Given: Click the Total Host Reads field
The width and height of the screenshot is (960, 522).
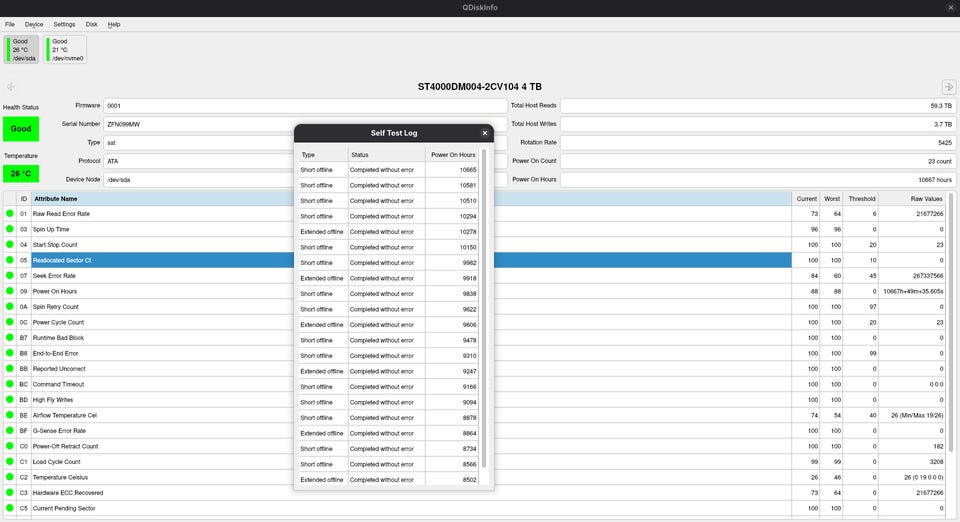Looking at the screenshot, I should pyautogui.click(x=758, y=106).
